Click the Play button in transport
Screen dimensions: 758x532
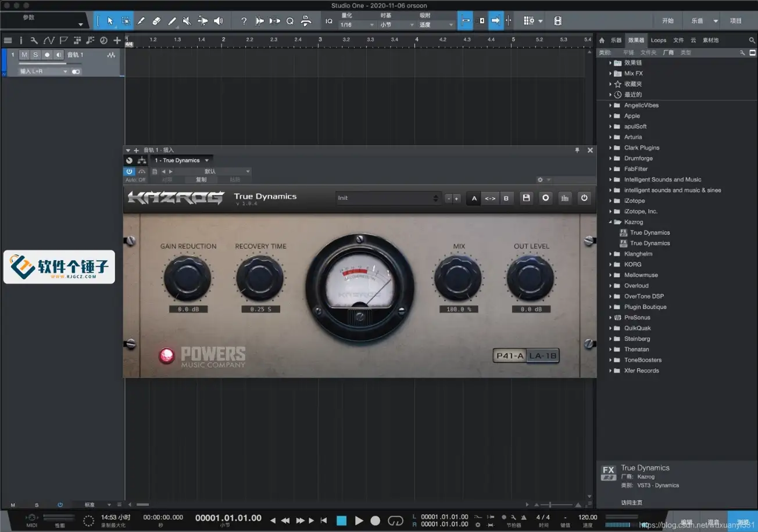coord(359,520)
